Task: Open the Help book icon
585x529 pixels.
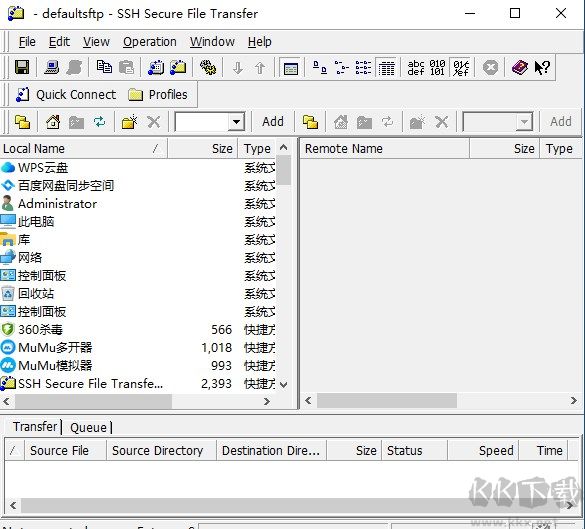Action: pyautogui.click(x=519, y=68)
